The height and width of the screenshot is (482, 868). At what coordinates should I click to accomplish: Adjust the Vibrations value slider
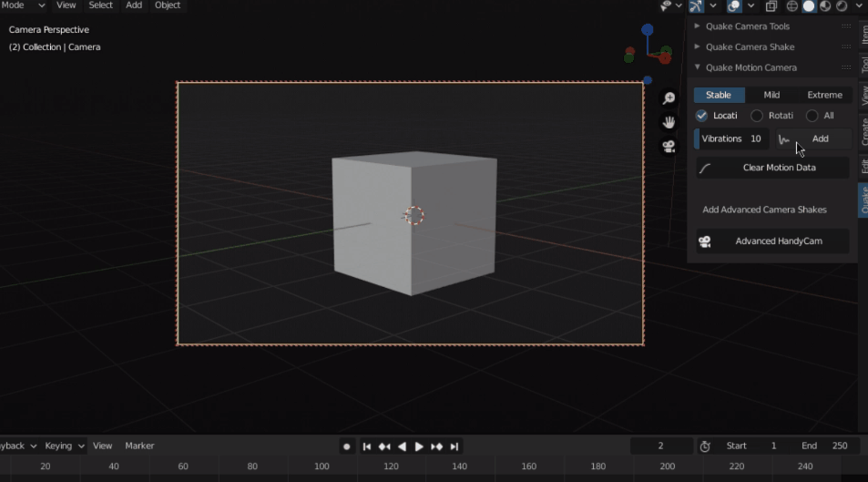point(731,139)
